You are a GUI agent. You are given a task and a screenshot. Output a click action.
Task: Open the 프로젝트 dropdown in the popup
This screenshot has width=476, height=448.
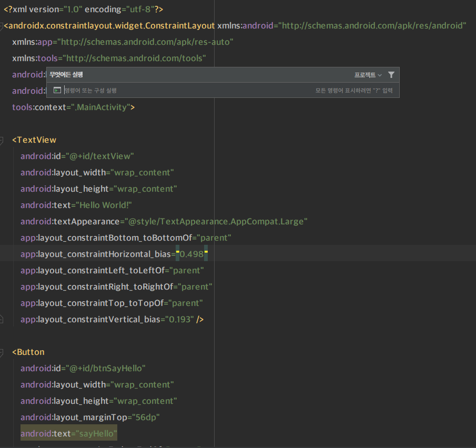pyautogui.click(x=368, y=75)
